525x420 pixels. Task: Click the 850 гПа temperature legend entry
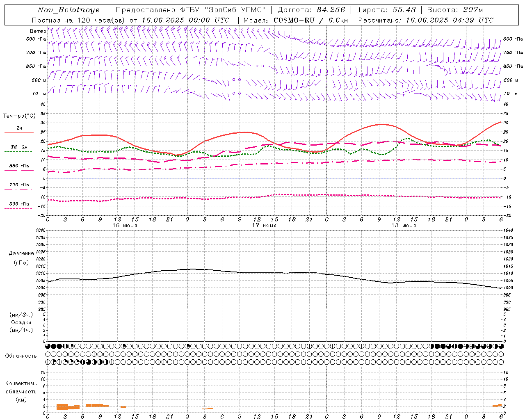pyautogui.click(x=19, y=166)
